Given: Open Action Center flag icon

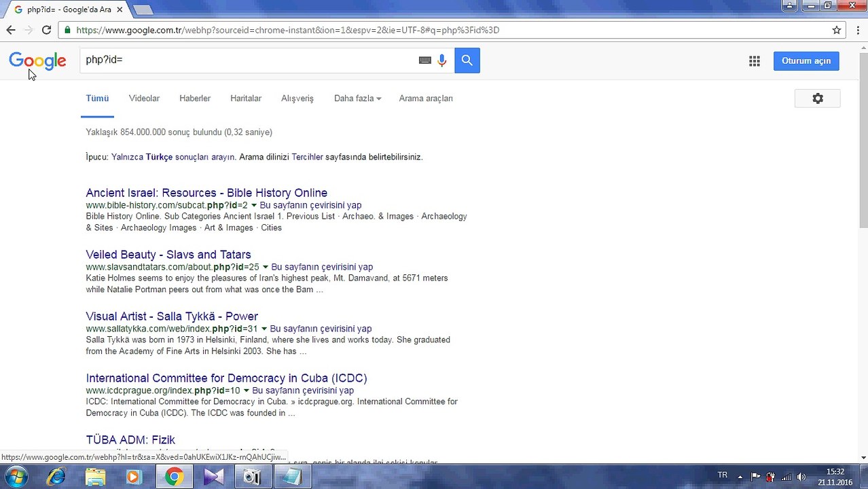Looking at the screenshot, I should click(x=755, y=477).
